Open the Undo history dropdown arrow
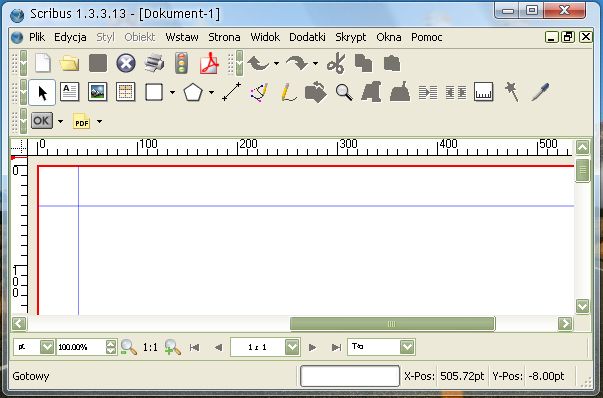The image size is (603, 398). (x=277, y=63)
